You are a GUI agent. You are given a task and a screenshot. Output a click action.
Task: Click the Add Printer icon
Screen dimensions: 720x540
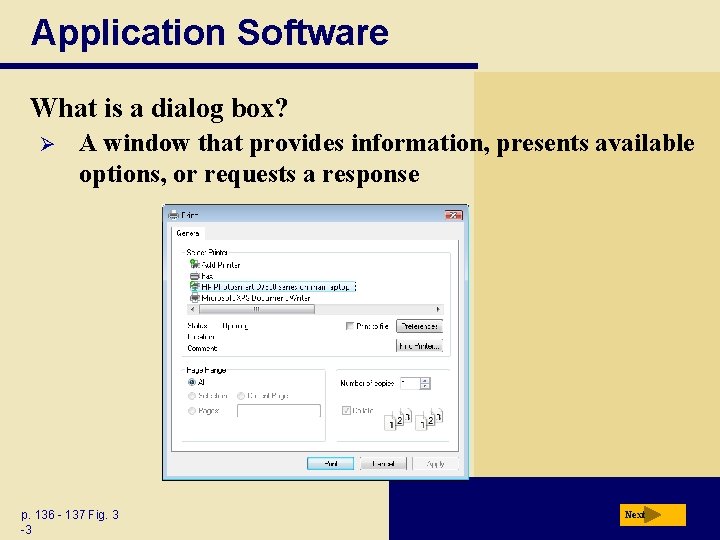195,264
